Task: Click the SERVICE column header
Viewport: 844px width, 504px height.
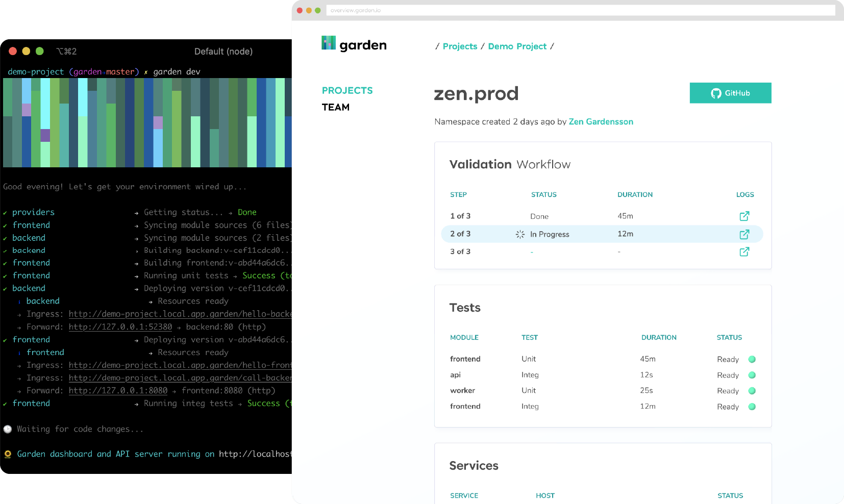Action: [464, 495]
